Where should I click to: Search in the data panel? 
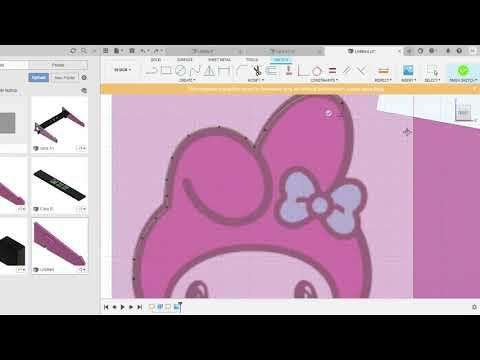pos(84,51)
